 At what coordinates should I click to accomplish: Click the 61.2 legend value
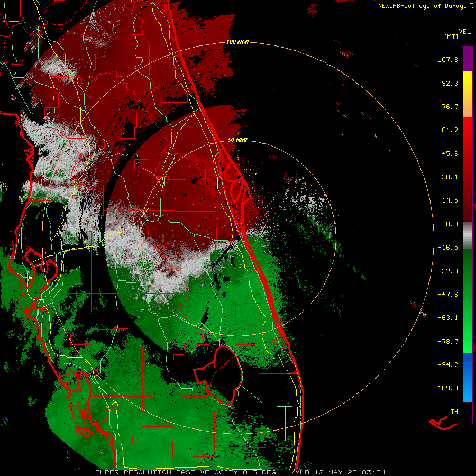450,130
